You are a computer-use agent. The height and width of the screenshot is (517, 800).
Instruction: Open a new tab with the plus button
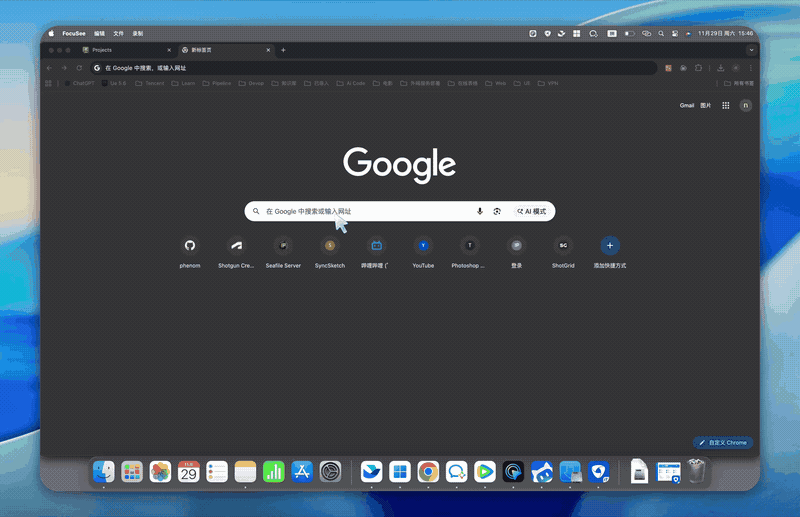point(283,50)
